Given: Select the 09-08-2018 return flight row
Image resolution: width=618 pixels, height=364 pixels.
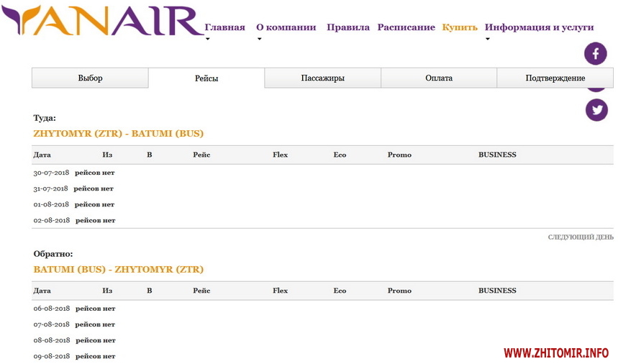Looking at the screenshot, I should (74, 356).
